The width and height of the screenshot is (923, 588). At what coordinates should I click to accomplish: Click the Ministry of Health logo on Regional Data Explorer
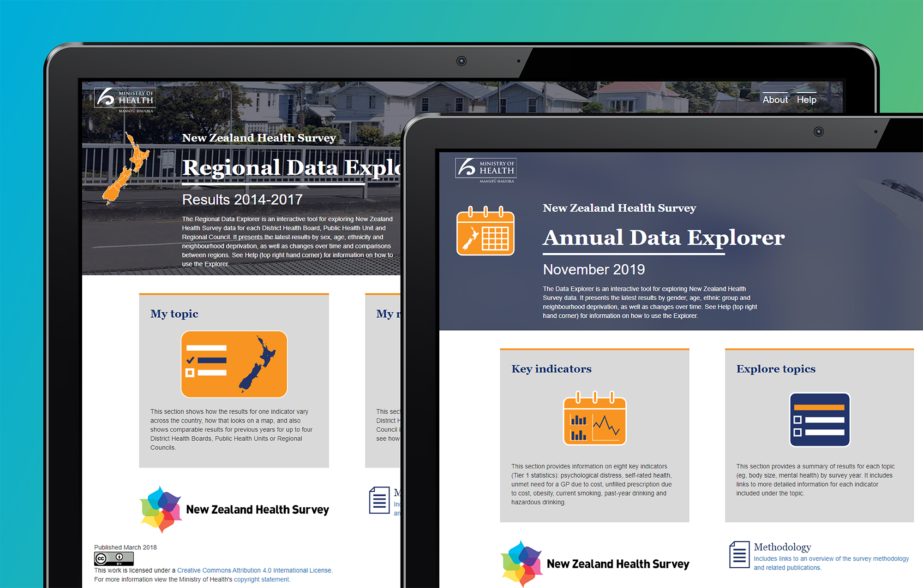point(125,99)
